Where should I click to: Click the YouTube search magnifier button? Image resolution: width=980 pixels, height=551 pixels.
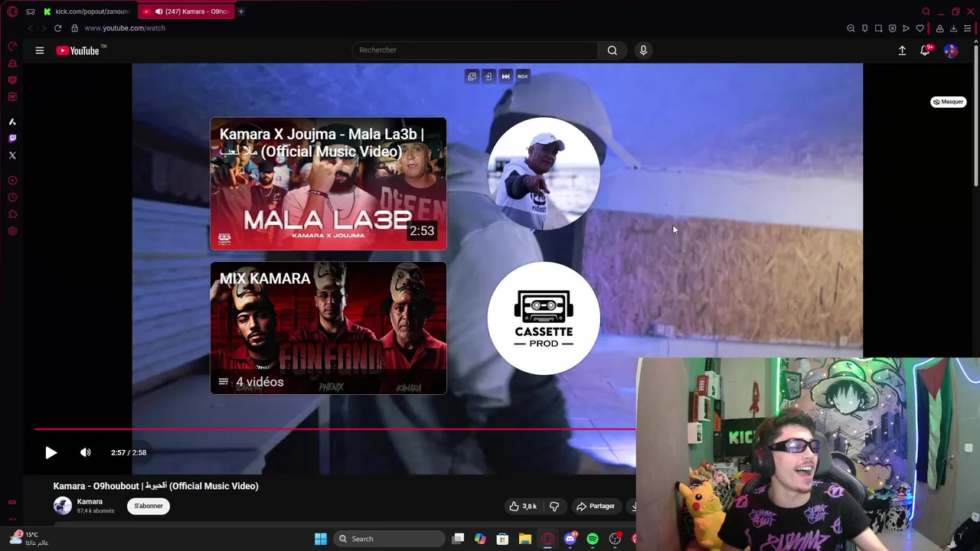click(612, 51)
